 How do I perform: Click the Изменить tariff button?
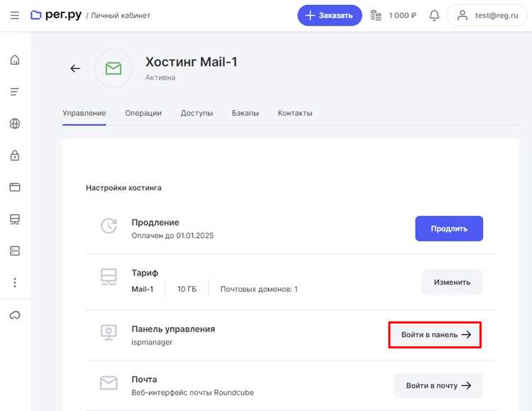coord(452,283)
